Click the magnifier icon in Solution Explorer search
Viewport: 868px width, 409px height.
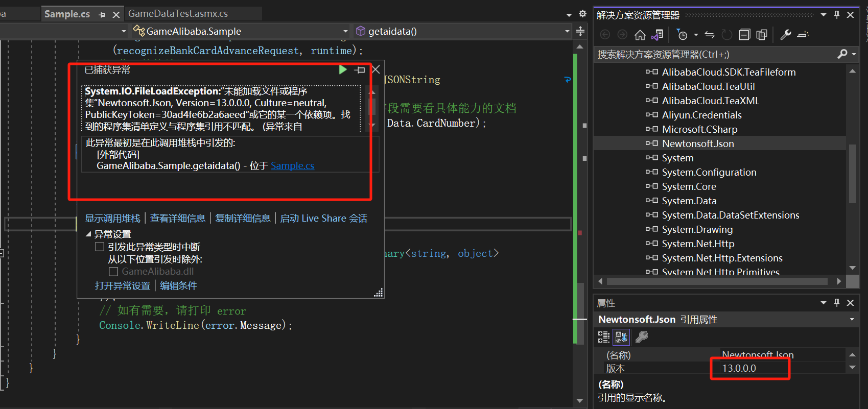tap(842, 54)
